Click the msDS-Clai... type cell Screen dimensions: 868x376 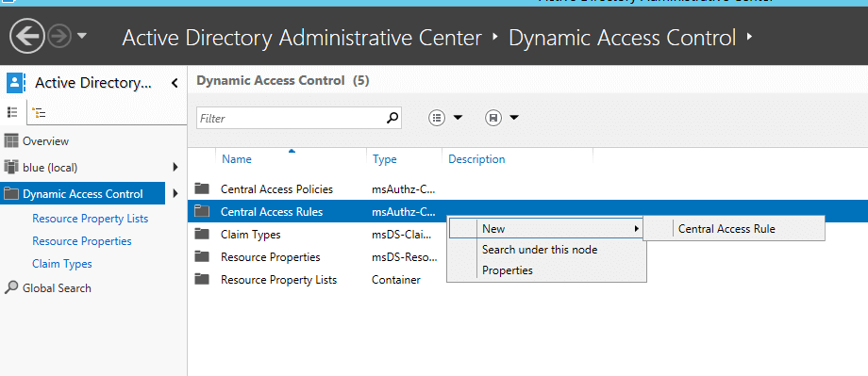[x=402, y=235]
